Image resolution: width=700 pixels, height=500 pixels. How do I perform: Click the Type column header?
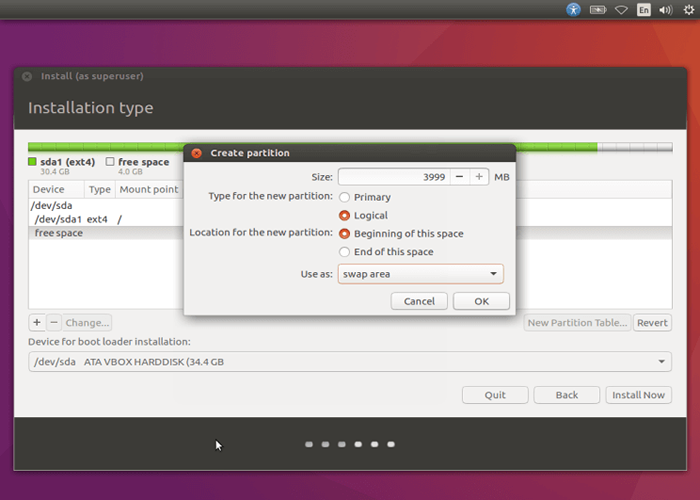(100, 189)
